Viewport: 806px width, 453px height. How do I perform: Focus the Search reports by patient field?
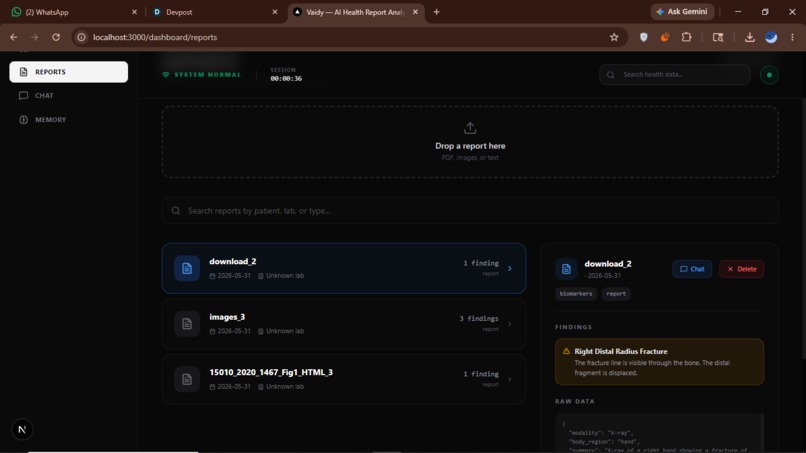point(470,211)
